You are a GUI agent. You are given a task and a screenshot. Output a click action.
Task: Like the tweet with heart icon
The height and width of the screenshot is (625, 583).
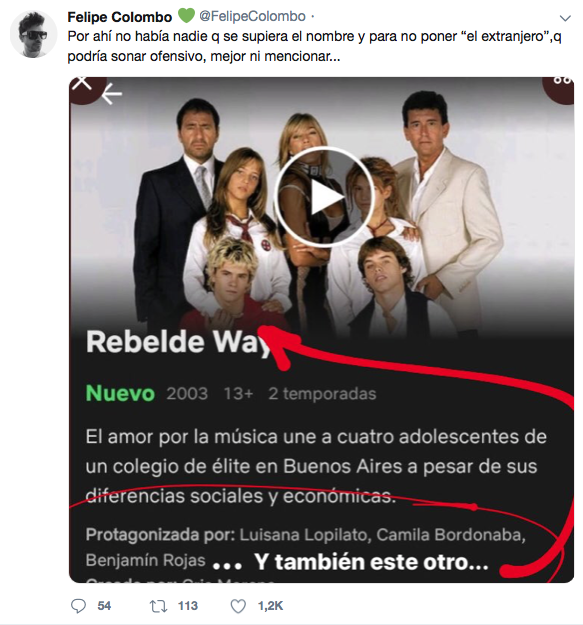(x=238, y=606)
